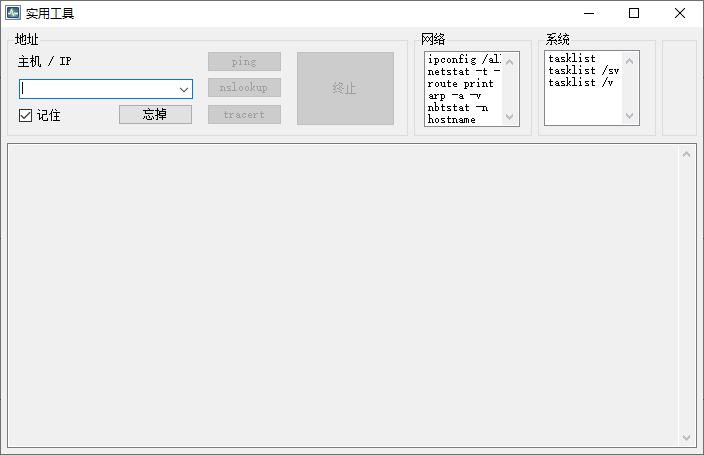
Task: Click the tracert button
Action: (x=244, y=115)
